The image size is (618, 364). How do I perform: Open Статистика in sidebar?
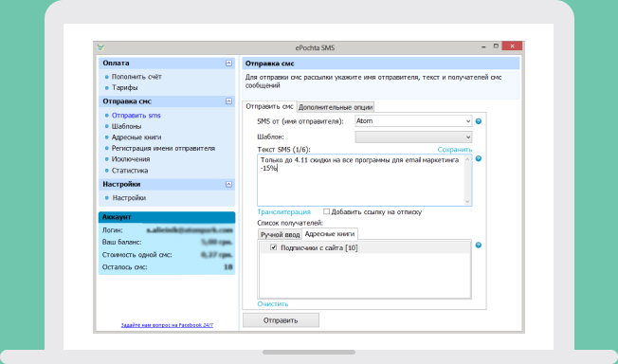coord(130,171)
